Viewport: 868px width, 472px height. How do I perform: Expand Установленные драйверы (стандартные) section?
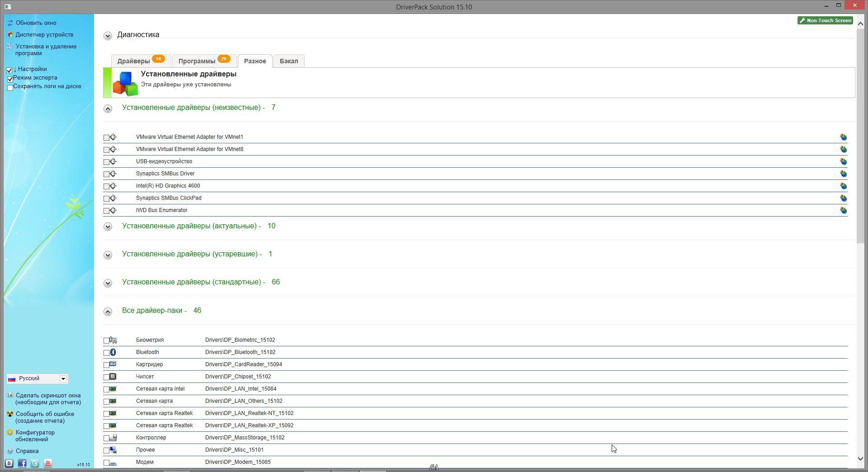click(x=108, y=283)
